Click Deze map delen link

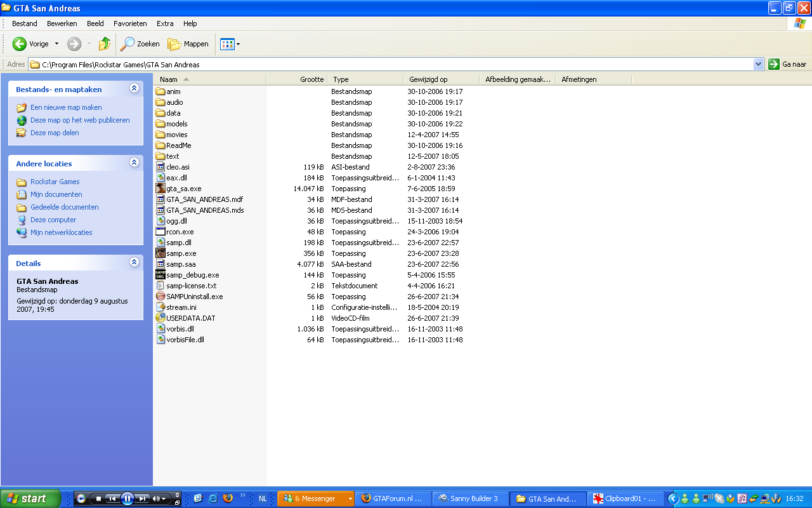click(55, 133)
